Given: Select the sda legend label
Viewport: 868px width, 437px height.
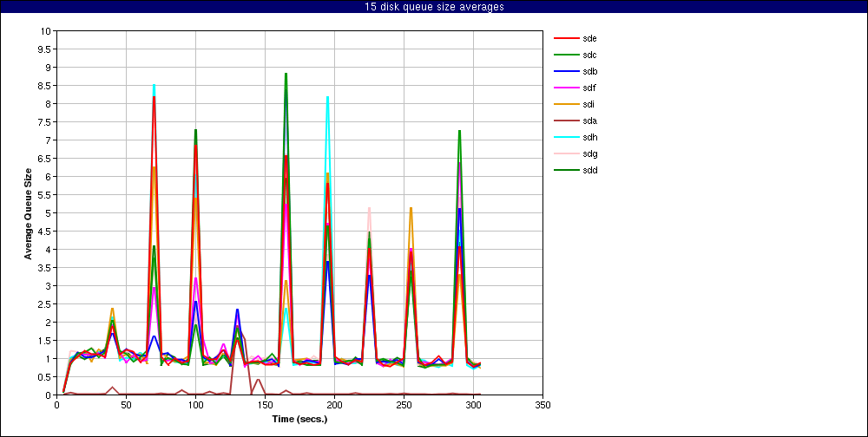Looking at the screenshot, I should click(589, 121).
